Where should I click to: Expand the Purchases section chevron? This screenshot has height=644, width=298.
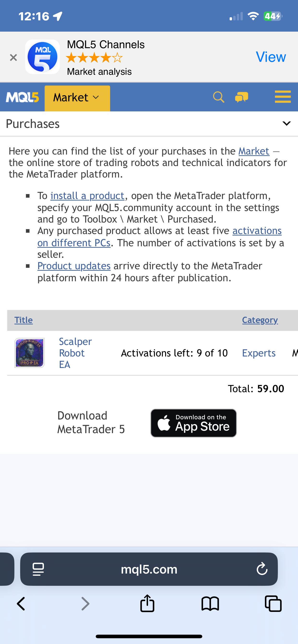(286, 123)
